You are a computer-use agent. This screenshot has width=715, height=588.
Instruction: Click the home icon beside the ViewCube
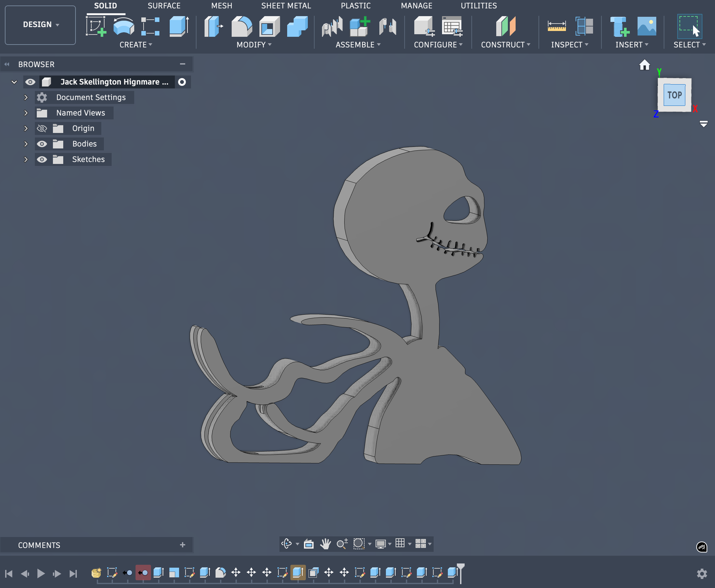(x=645, y=65)
